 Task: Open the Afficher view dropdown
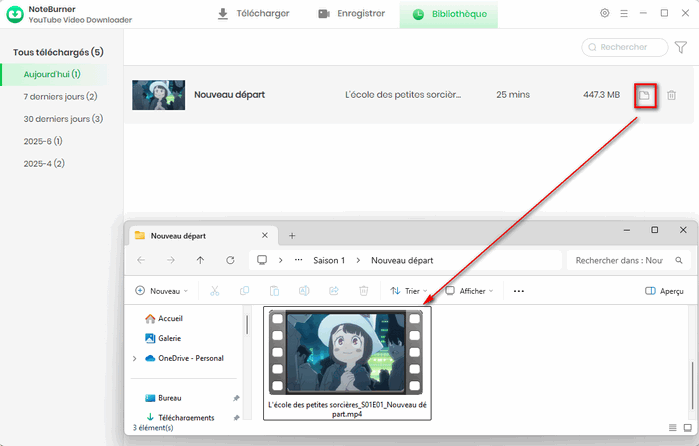(x=469, y=291)
